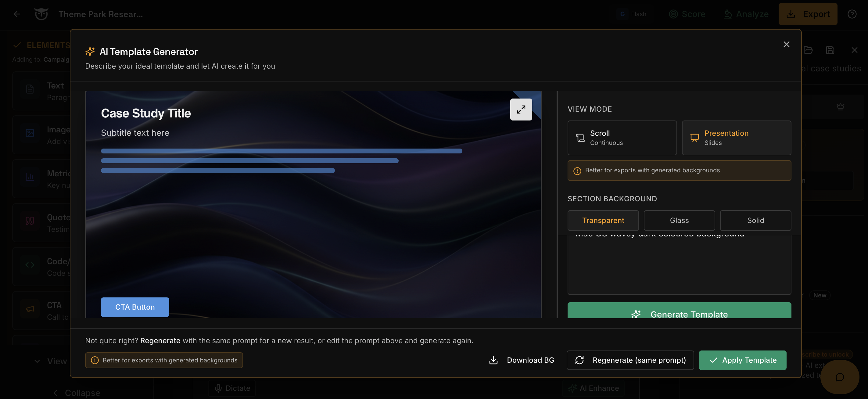868x399 pixels.
Task: Open the Score panel
Action: [687, 14]
